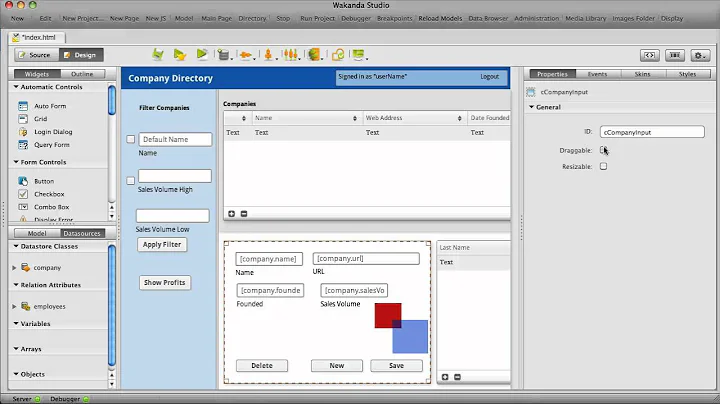This screenshot has width=720, height=404.
Task: Switch to the Outline tab
Action: click(82, 74)
